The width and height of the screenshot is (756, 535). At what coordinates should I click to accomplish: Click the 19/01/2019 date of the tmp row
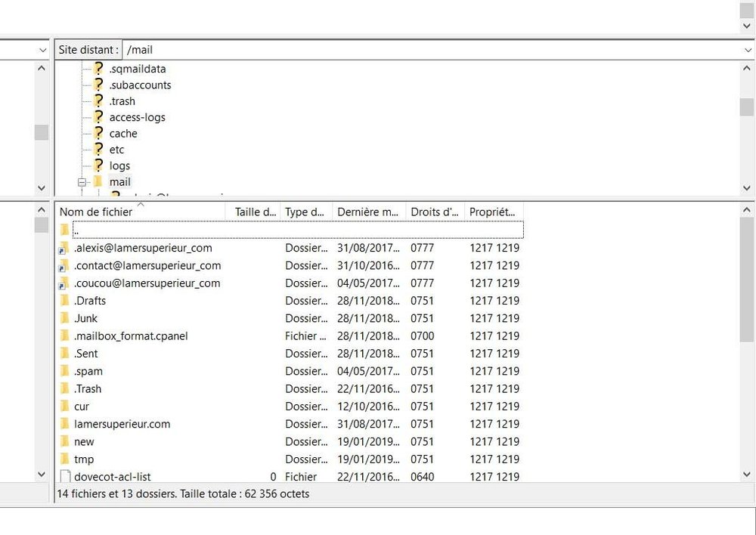click(368, 459)
